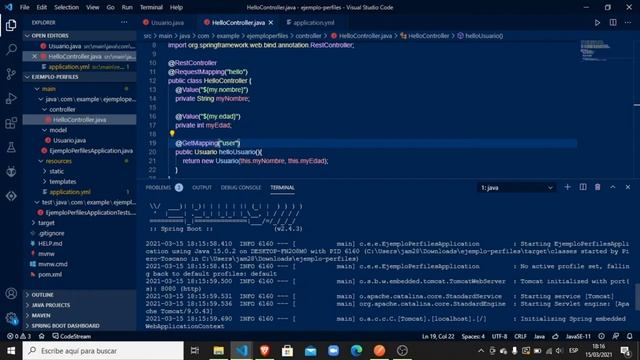The width and height of the screenshot is (640, 360).
Task: Open the Selection menu
Action: (67, 7)
